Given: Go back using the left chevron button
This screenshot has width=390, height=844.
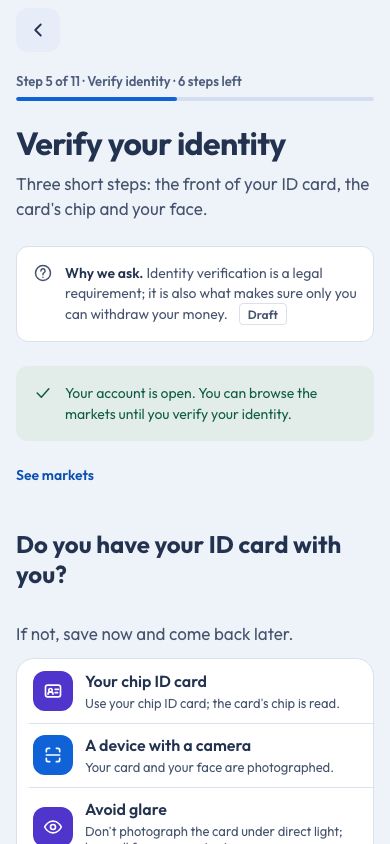Looking at the screenshot, I should (38, 30).
